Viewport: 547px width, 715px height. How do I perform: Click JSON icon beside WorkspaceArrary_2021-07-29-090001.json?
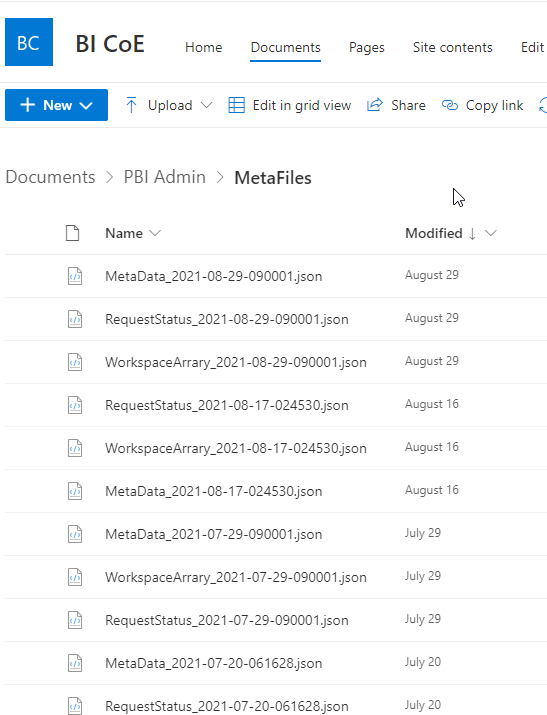pos(75,577)
